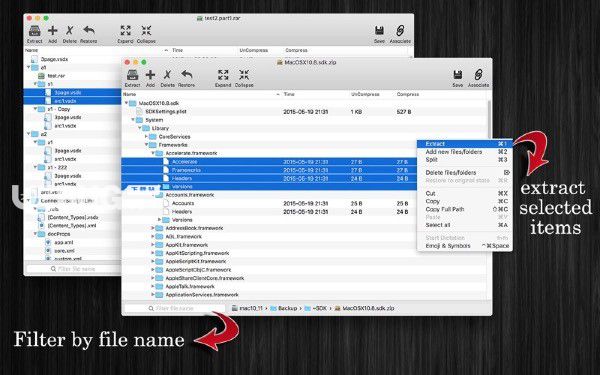Collapse the Accelerate.framework folder

coord(153,153)
